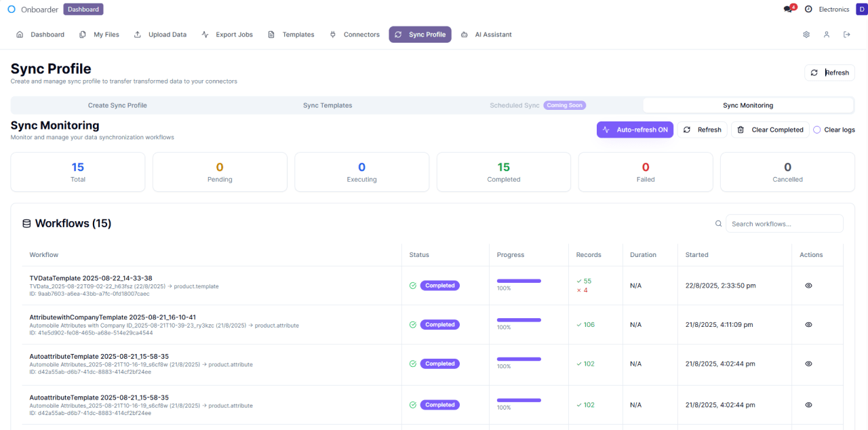Viewport: 868px width, 430px height.
Task: Click the search magnifier icon beside workflows search
Action: pos(719,224)
